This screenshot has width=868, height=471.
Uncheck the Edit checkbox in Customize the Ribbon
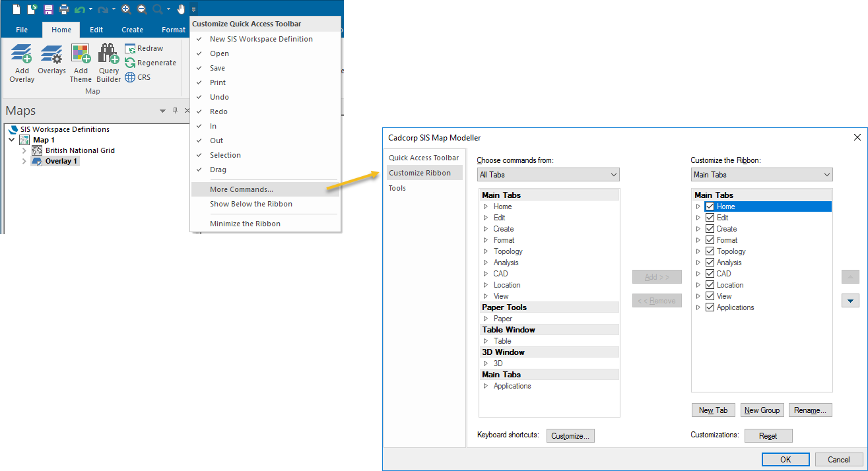(710, 218)
